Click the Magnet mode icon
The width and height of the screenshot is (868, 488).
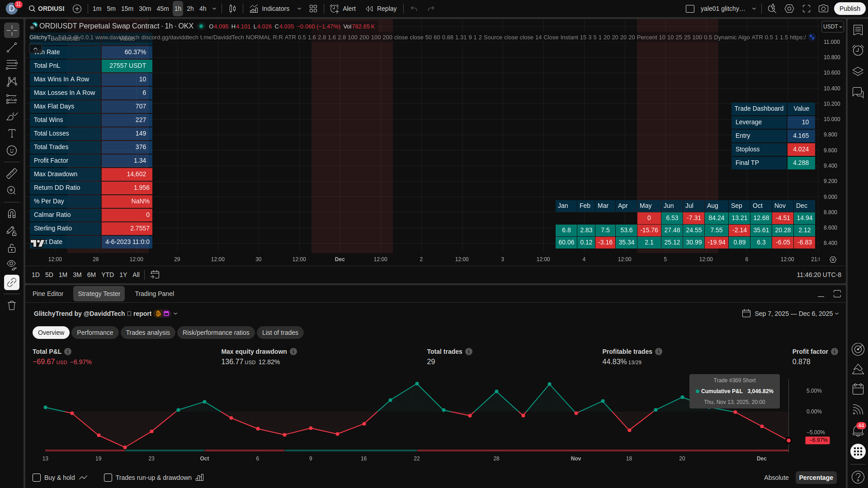click(x=12, y=214)
